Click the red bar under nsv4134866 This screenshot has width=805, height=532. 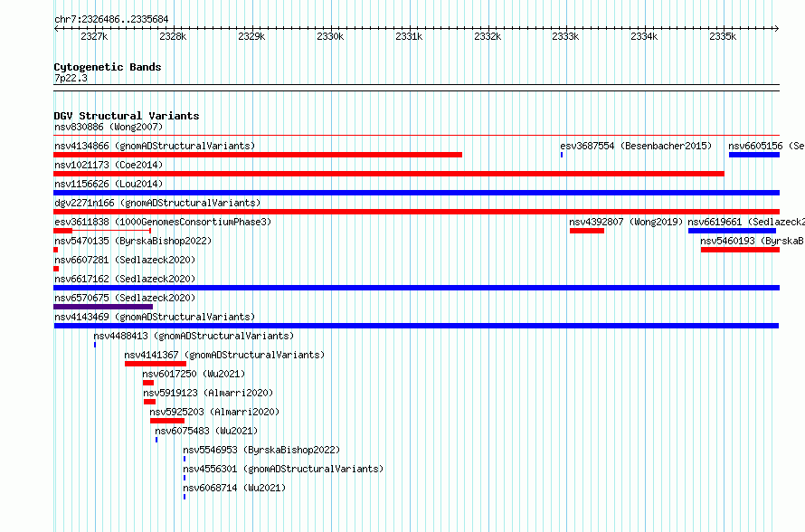tap(258, 155)
